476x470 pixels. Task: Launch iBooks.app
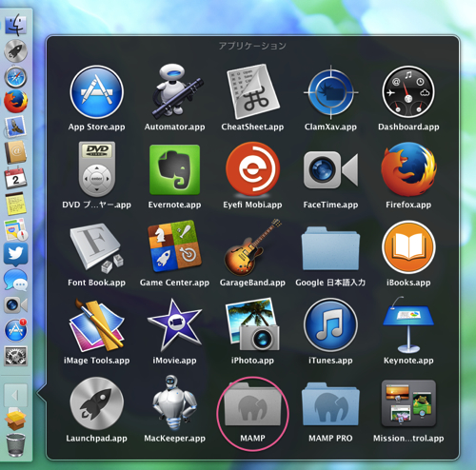[408, 247]
